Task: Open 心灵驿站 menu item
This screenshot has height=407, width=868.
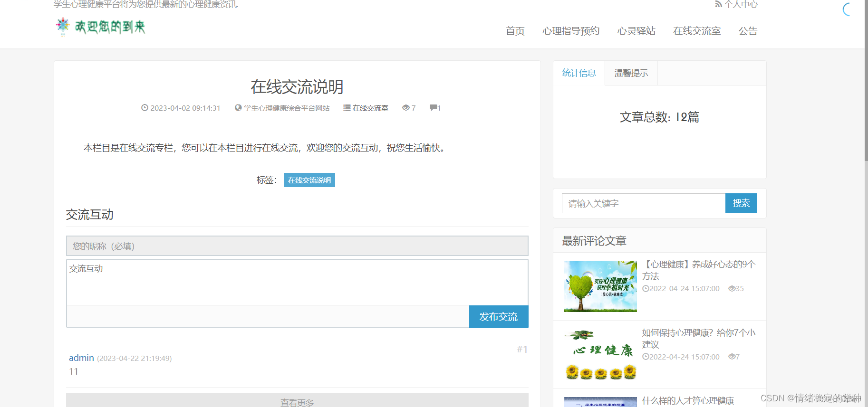Action: click(x=637, y=31)
